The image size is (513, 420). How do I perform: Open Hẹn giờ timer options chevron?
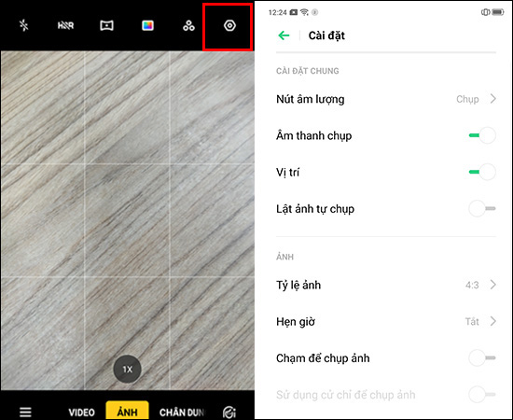point(493,321)
